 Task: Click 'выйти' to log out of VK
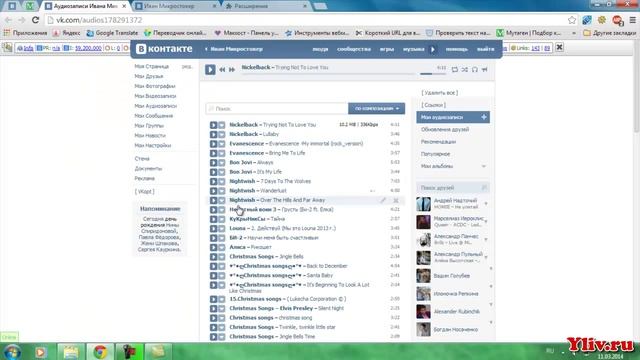point(486,49)
